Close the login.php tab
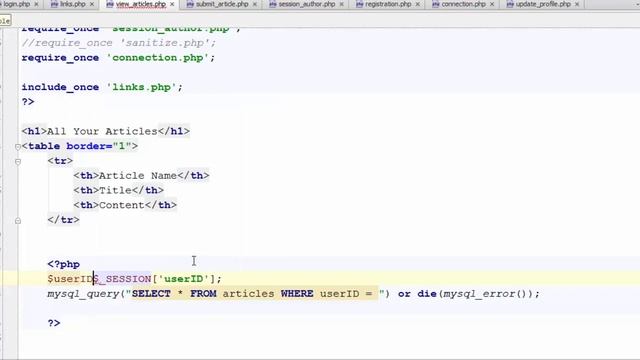The width and height of the screenshot is (640, 360). pos(36,4)
